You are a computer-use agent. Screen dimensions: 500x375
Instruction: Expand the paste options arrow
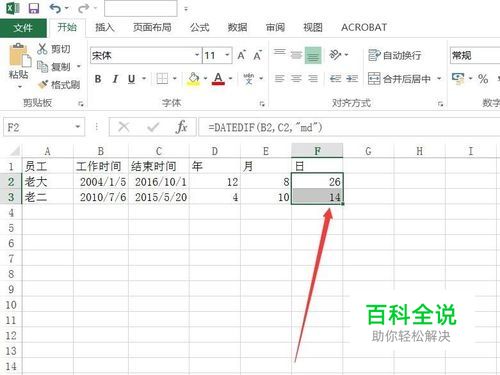coord(20,87)
